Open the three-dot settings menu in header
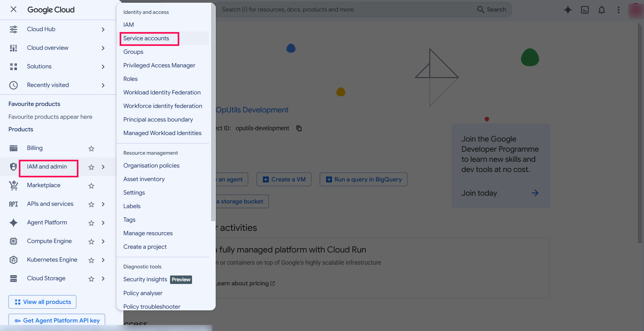This screenshot has width=644, height=331. [619, 10]
